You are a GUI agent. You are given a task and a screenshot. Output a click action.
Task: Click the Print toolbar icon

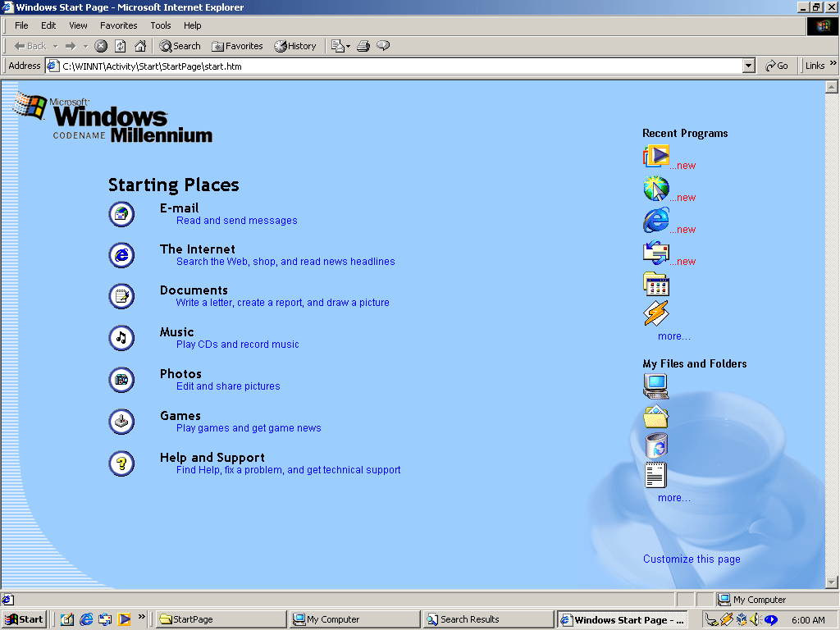pyautogui.click(x=363, y=46)
